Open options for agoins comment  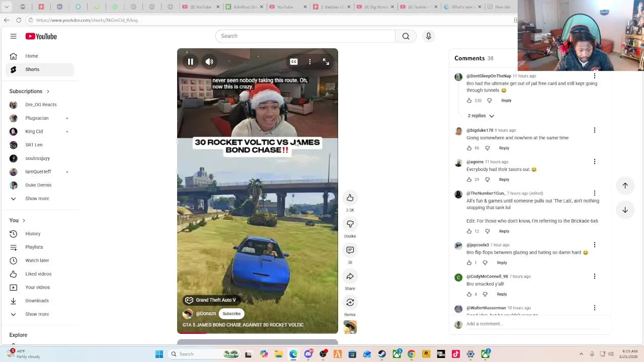[595, 162]
